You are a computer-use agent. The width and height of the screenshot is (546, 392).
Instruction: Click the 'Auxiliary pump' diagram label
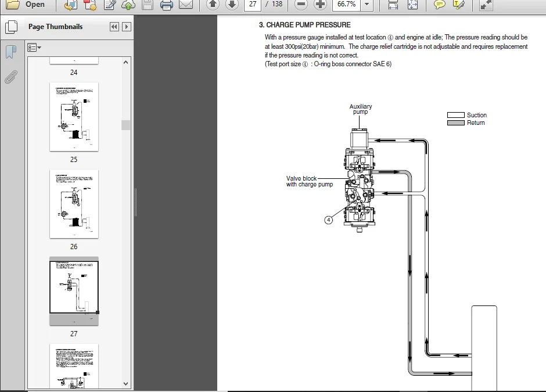click(x=360, y=109)
